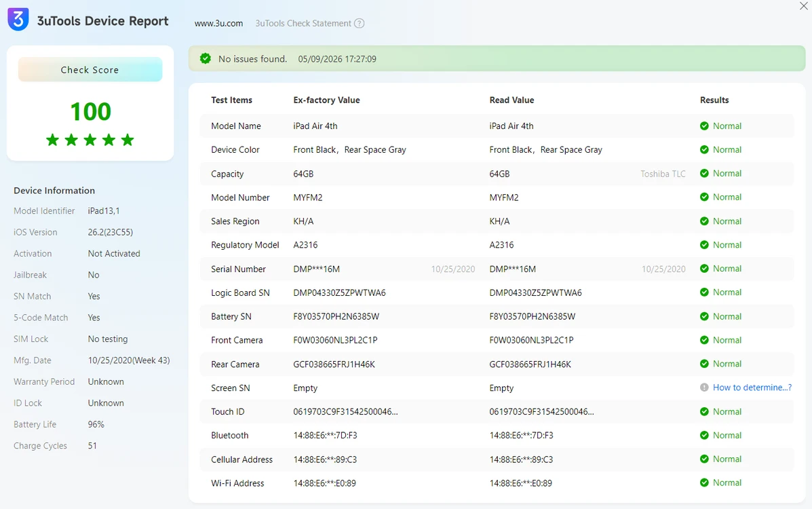Click the green check icon in Touch ID row
This screenshot has height=509, width=812.
pos(704,411)
